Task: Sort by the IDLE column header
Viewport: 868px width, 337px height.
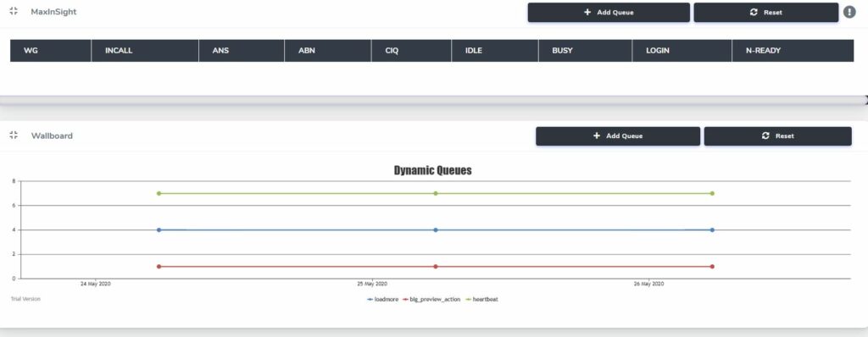Action: pyautogui.click(x=495, y=50)
